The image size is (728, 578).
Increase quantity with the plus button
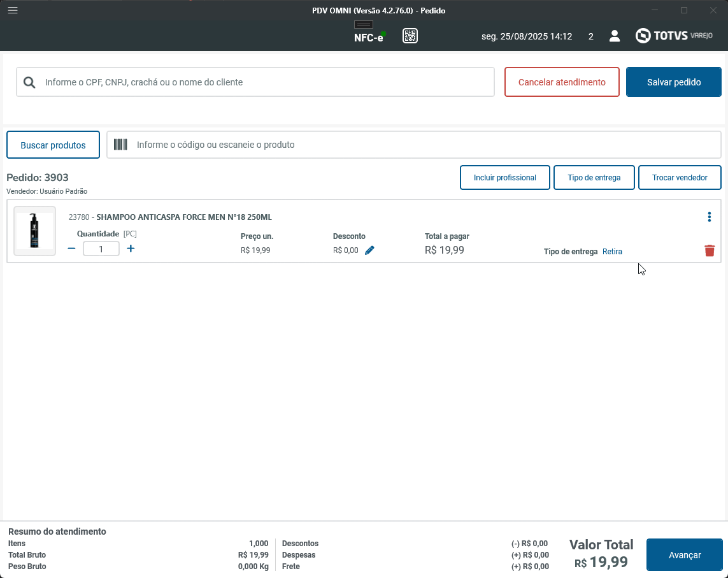tap(131, 249)
